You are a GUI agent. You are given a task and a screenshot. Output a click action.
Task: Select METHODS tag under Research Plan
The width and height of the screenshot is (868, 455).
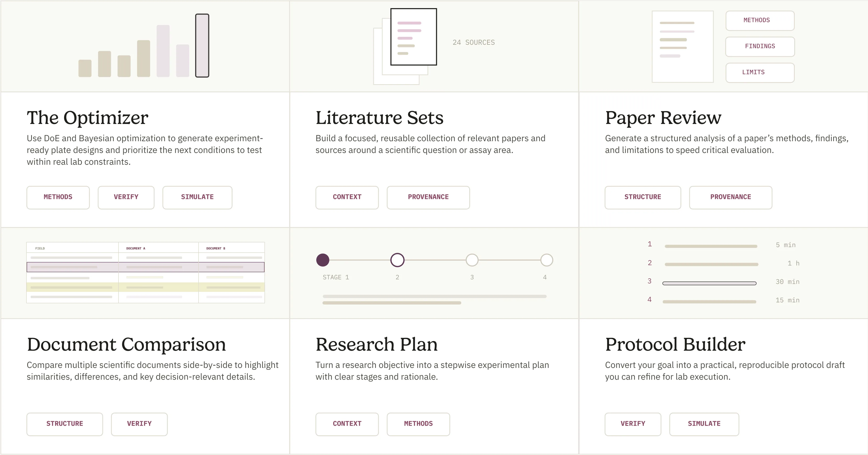418,424
